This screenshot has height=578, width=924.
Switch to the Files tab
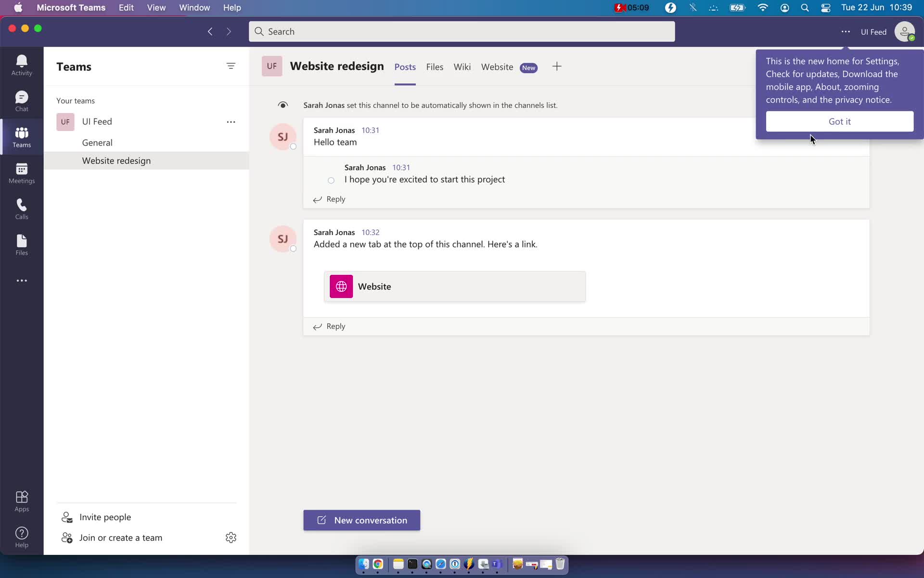pyautogui.click(x=435, y=66)
